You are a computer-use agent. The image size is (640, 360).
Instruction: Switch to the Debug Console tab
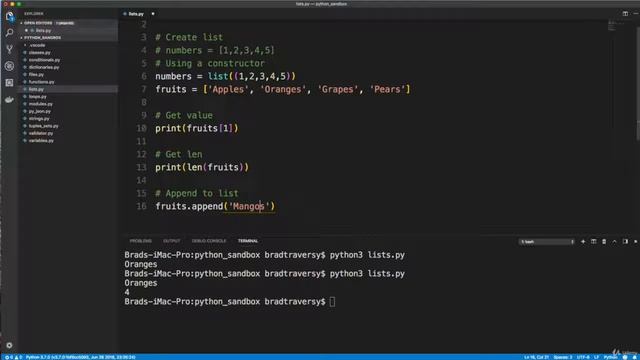click(x=209, y=241)
